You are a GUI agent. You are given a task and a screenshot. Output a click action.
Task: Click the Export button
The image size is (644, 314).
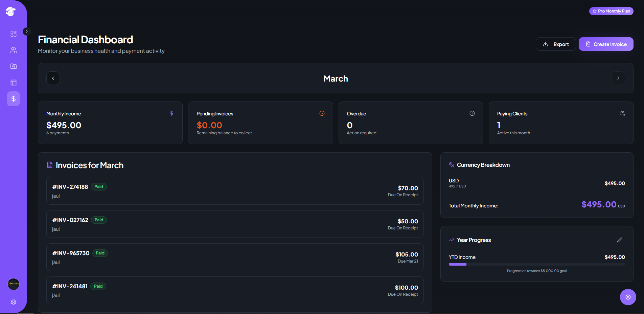[556, 44]
